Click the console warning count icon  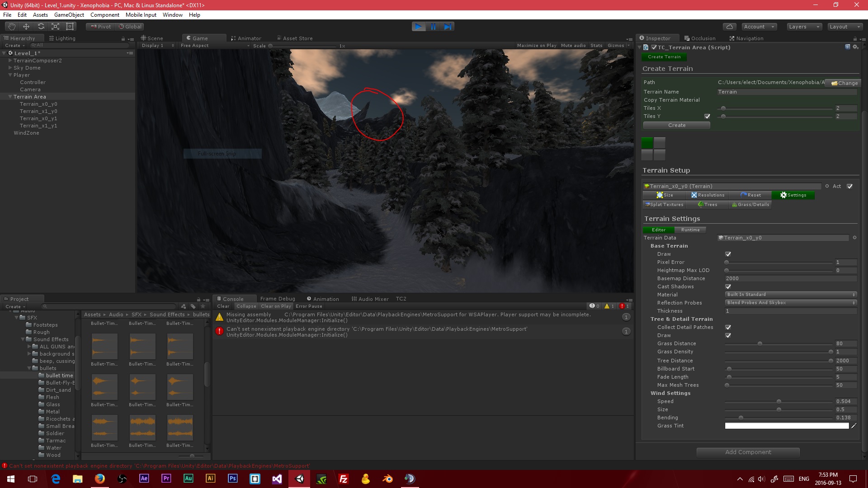(x=609, y=306)
